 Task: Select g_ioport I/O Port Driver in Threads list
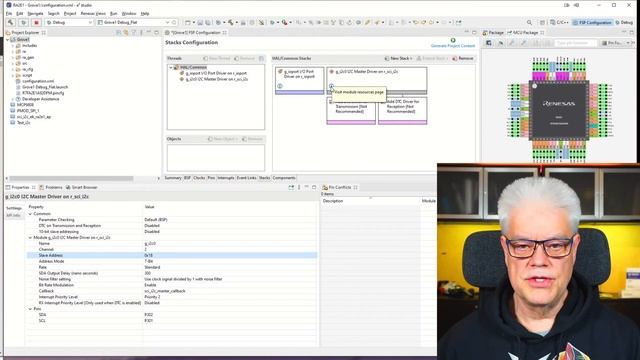click(216, 73)
